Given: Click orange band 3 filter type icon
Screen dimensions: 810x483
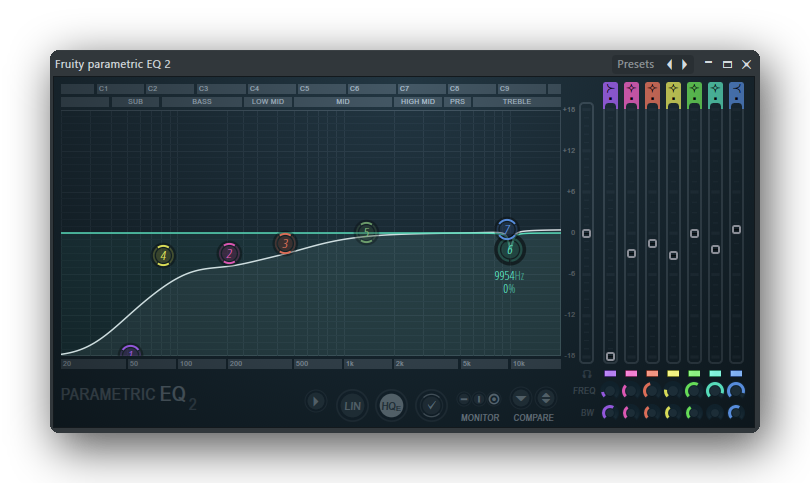Looking at the screenshot, I should (x=652, y=88).
